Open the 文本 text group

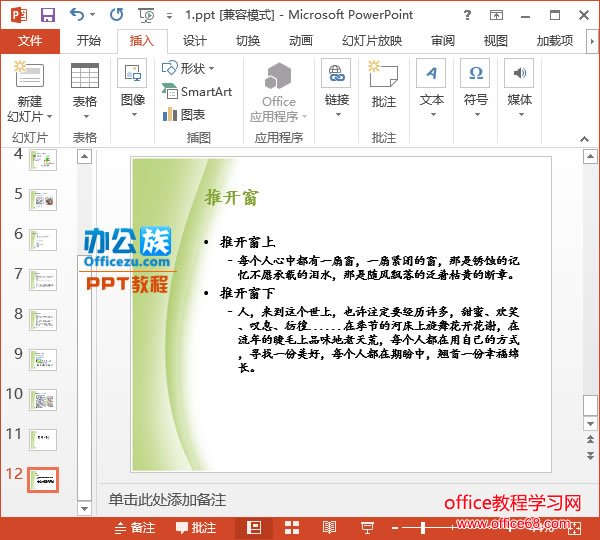point(432,88)
